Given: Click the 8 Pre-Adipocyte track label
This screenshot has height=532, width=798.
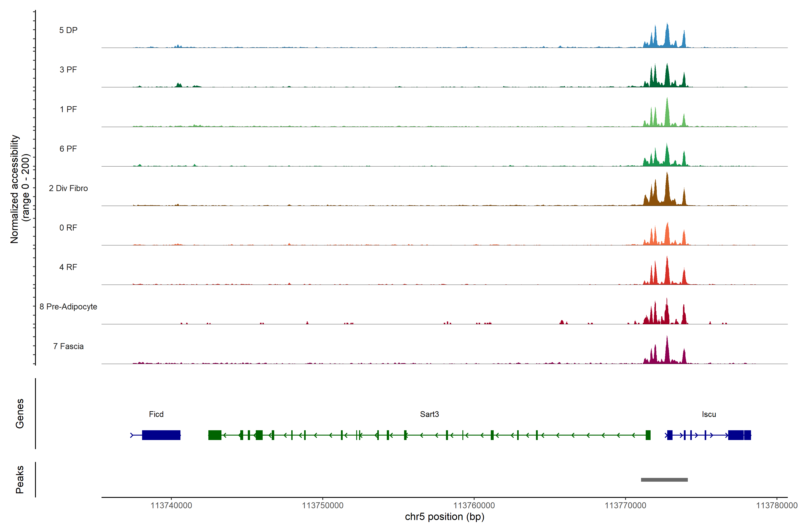Looking at the screenshot, I should tap(68, 307).
